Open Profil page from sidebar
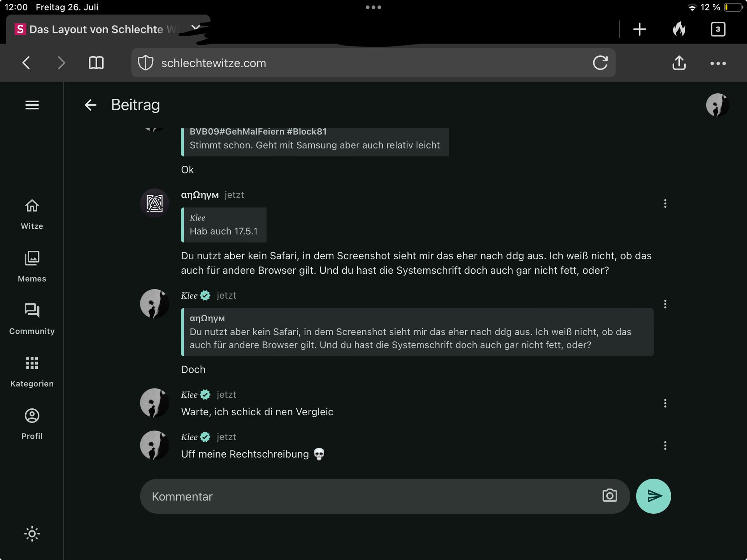 click(32, 424)
